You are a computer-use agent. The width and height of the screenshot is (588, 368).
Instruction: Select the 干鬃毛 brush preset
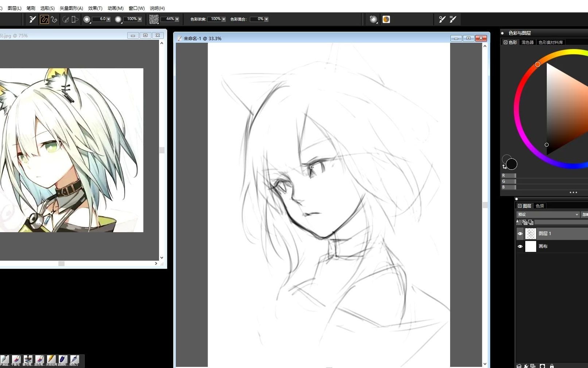16,360
